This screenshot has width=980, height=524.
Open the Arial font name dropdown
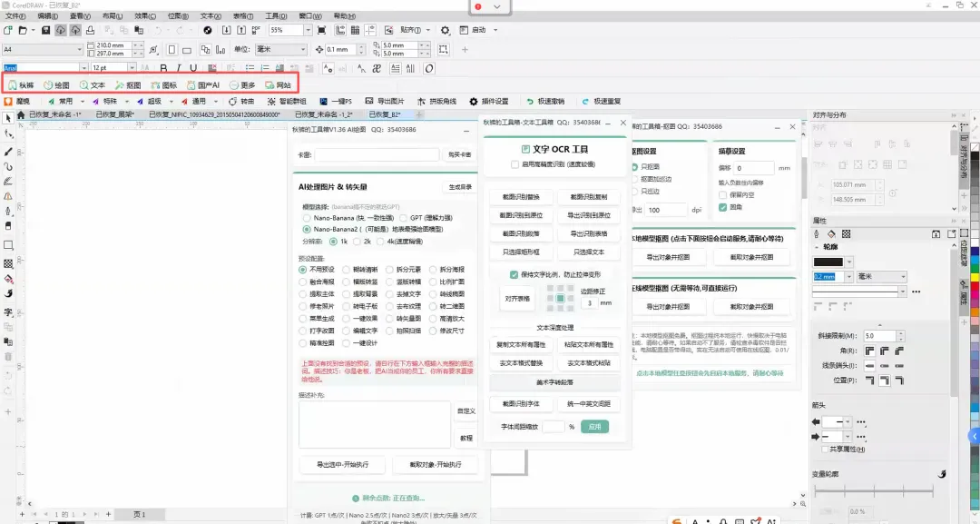[x=83, y=68]
